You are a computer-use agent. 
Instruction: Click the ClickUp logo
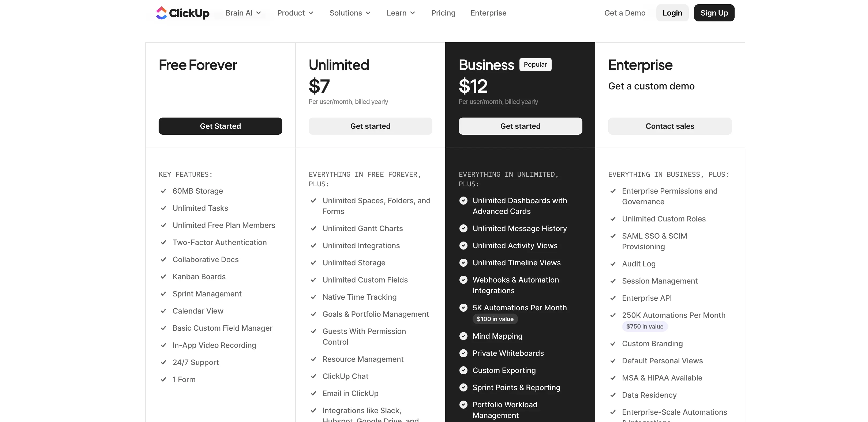(x=183, y=13)
